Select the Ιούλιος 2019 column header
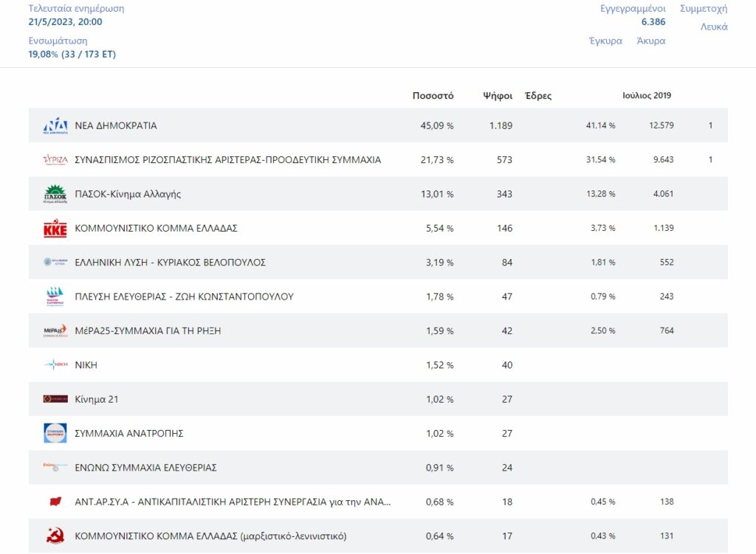Image resolution: width=756 pixels, height=554 pixels. pos(647,95)
